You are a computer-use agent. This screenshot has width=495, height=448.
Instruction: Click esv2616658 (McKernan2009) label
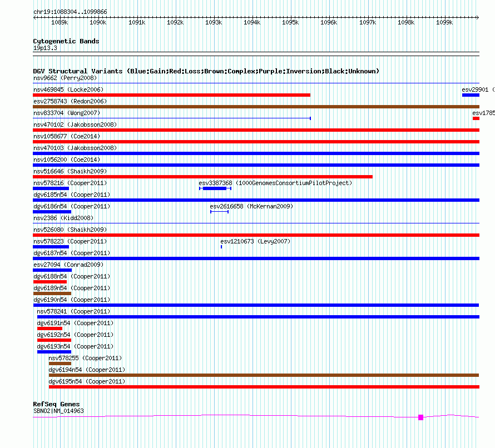pos(251,206)
